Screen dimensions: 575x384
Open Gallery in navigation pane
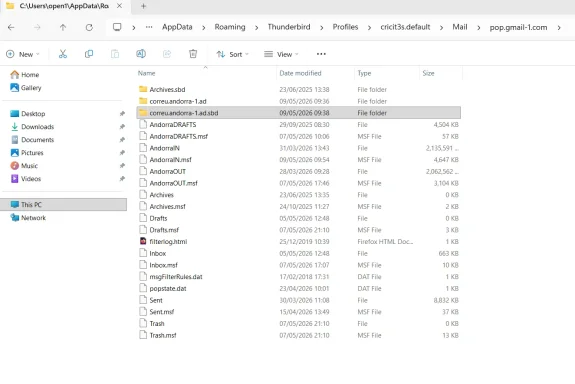point(26,88)
